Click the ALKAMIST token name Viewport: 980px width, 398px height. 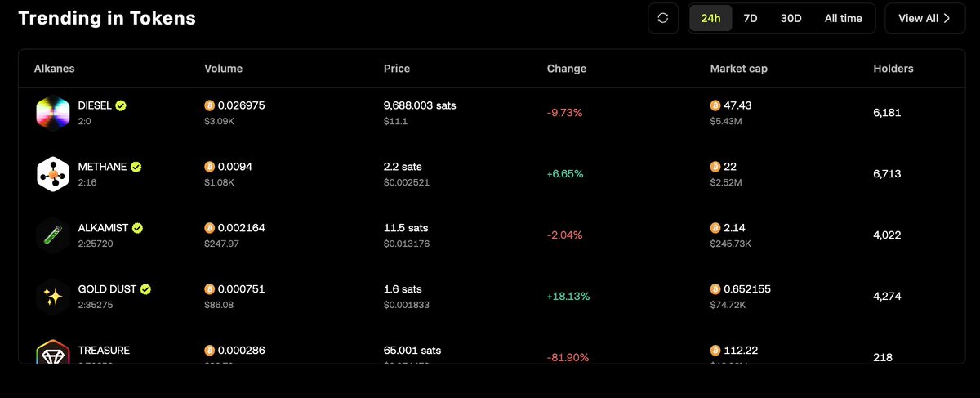coord(104,228)
